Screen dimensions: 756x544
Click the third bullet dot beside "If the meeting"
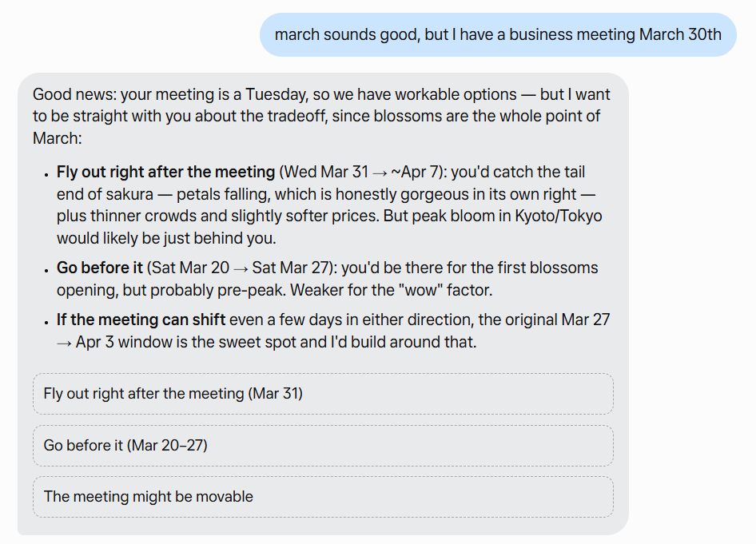(46, 323)
